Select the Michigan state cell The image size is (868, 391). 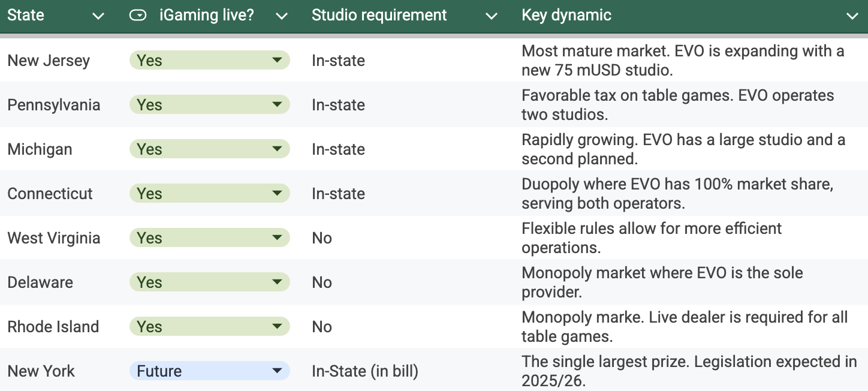(60, 149)
